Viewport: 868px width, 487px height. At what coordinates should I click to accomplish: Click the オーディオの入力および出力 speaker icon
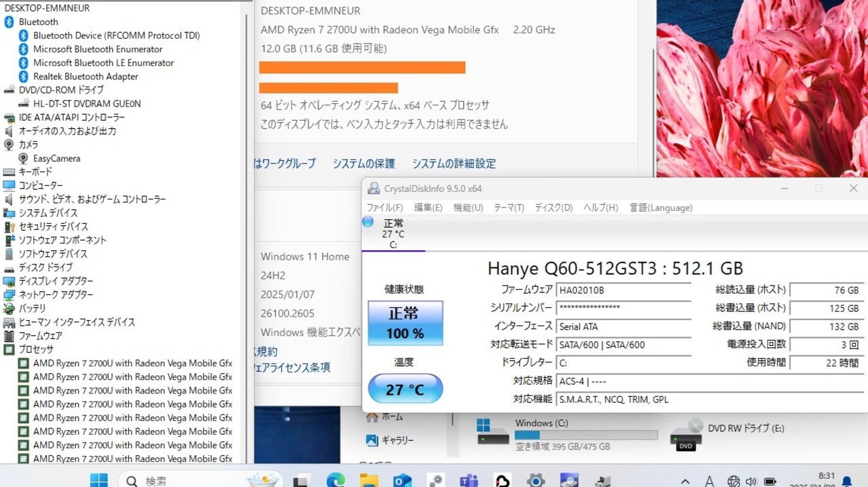(x=9, y=131)
